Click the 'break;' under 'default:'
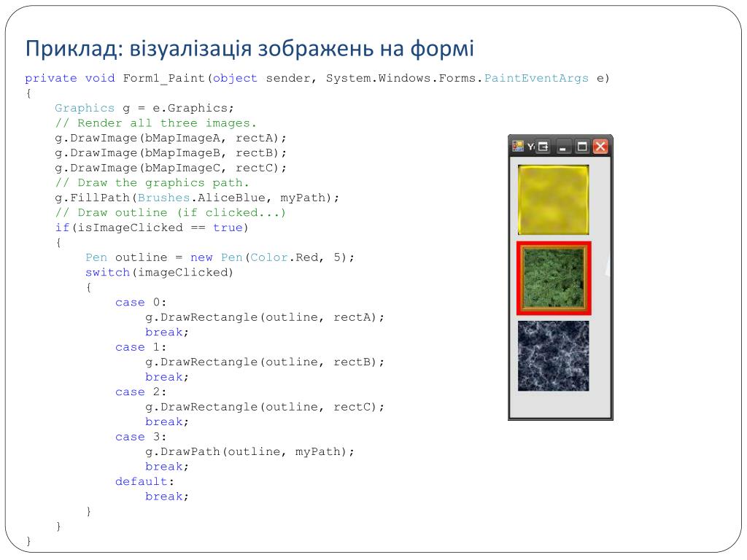747x560 pixels. point(167,497)
